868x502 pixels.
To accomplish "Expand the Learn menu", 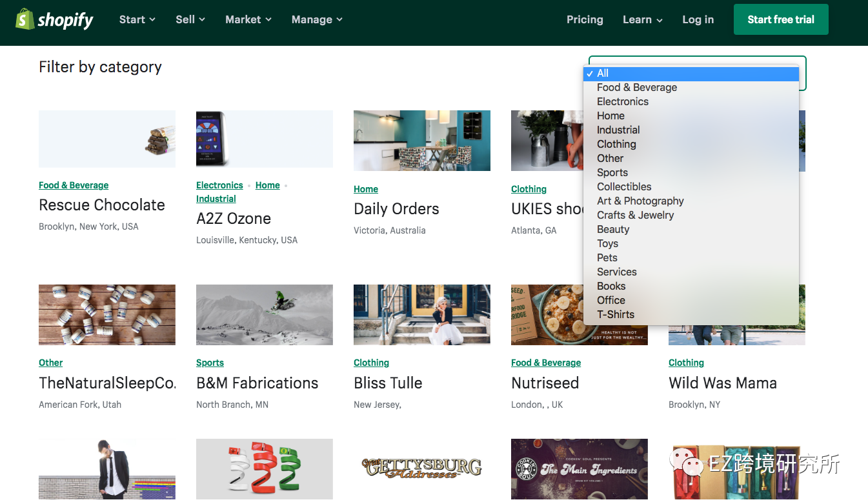I will [643, 19].
